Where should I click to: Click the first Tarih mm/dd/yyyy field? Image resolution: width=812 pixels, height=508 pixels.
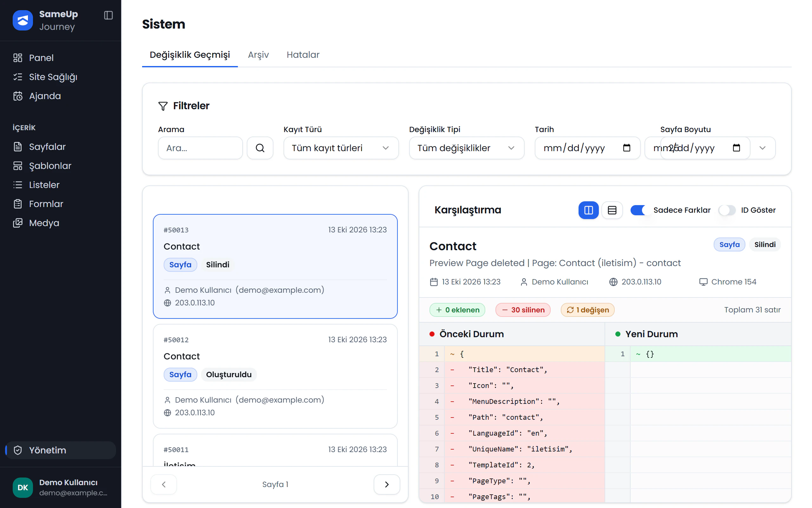point(587,148)
